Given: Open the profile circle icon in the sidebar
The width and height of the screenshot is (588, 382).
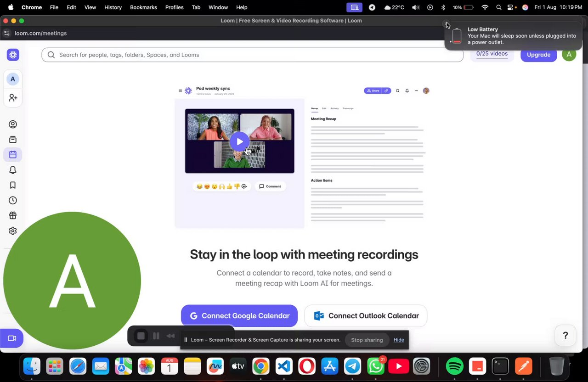Looking at the screenshot, I should (13, 124).
